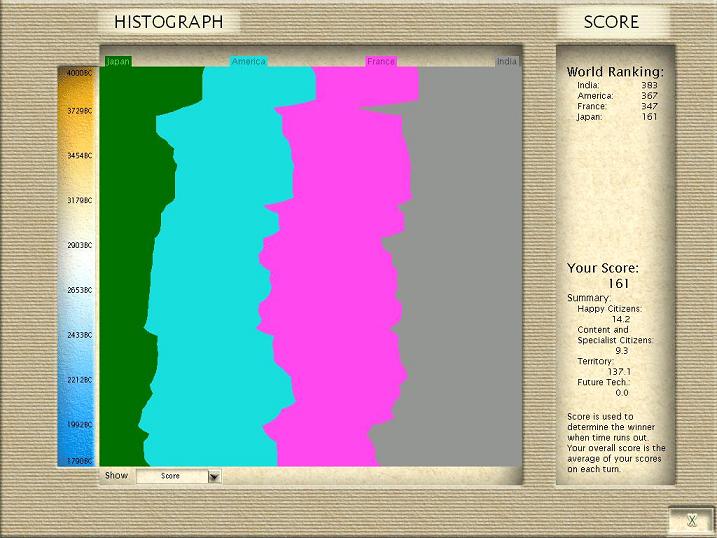Click India ranking value 383
The height and width of the screenshot is (538, 717).
pyautogui.click(x=649, y=85)
